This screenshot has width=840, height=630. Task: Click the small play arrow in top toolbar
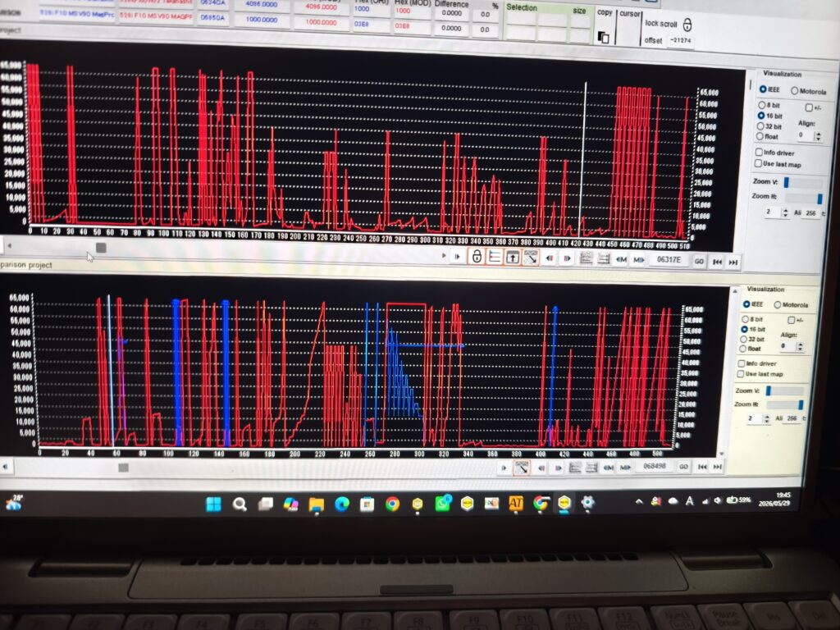[444, 256]
